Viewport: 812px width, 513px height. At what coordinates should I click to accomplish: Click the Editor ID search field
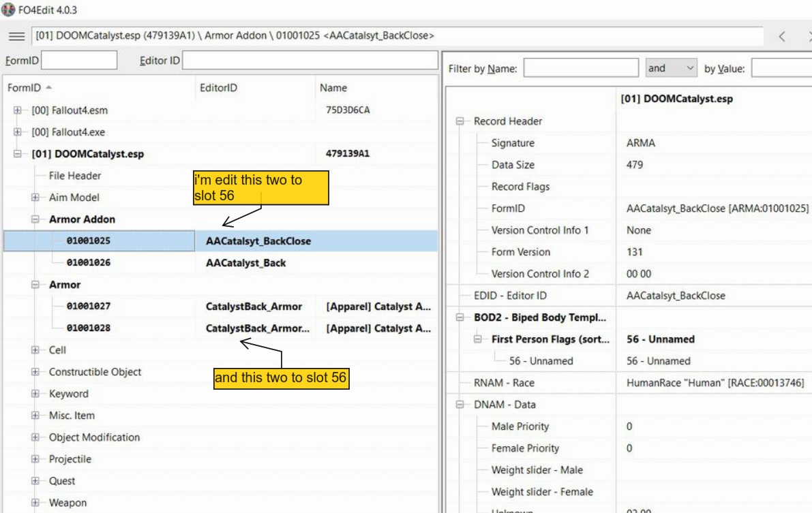coord(310,60)
